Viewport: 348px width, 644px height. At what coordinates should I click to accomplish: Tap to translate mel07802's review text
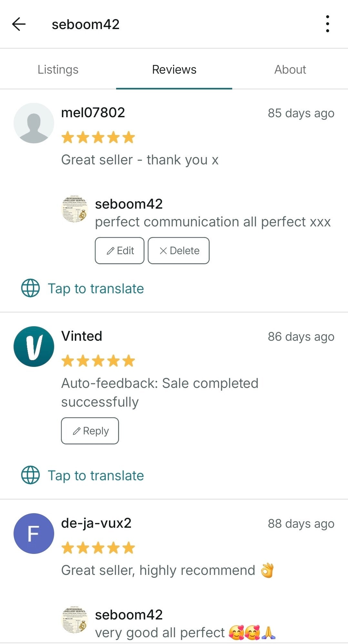point(96,289)
